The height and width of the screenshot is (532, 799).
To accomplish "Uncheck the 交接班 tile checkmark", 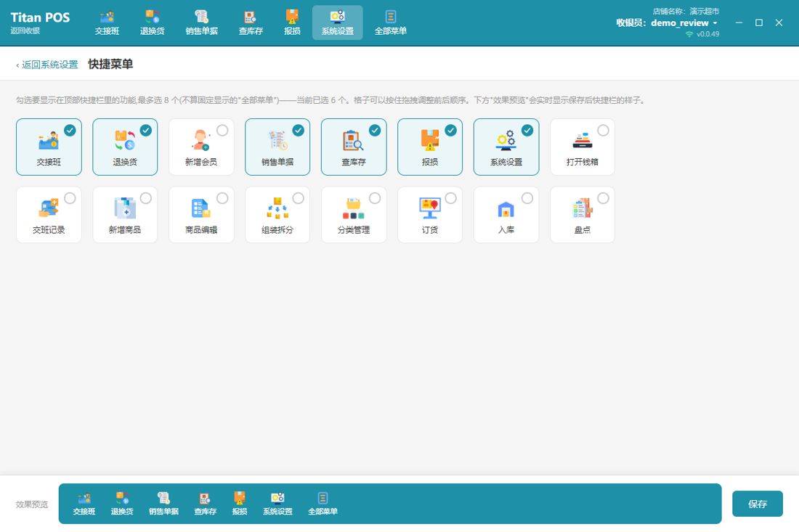I will tap(70, 131).
